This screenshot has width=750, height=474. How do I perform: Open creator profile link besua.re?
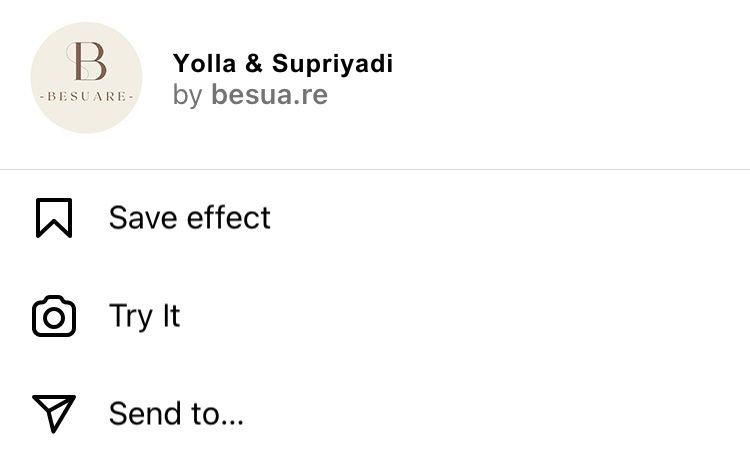(x=270, y=94)
